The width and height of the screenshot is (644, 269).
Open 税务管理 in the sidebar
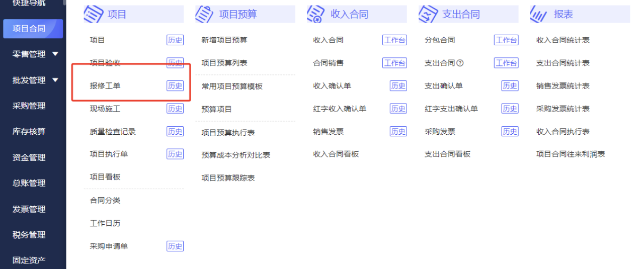29,235
